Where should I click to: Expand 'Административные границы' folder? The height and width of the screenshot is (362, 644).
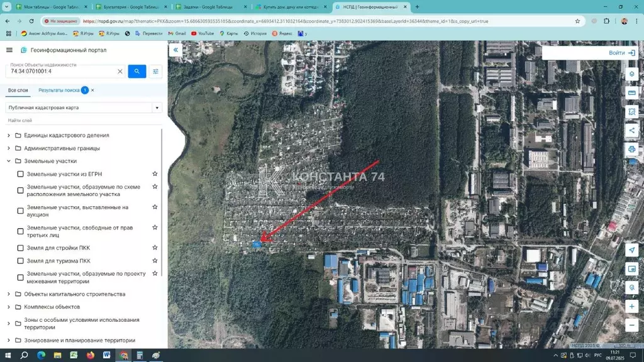[9, 148]
